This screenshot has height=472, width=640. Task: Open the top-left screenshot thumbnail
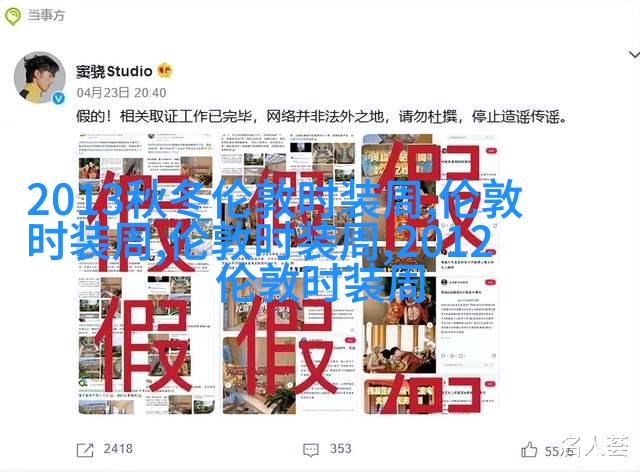146,203
